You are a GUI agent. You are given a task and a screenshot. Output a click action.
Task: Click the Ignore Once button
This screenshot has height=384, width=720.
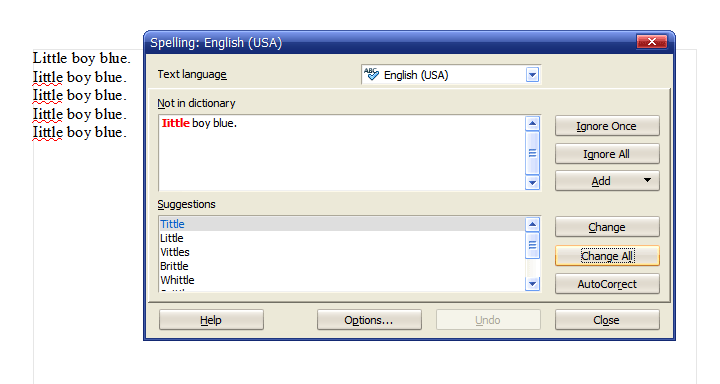(x=607, y=126)
